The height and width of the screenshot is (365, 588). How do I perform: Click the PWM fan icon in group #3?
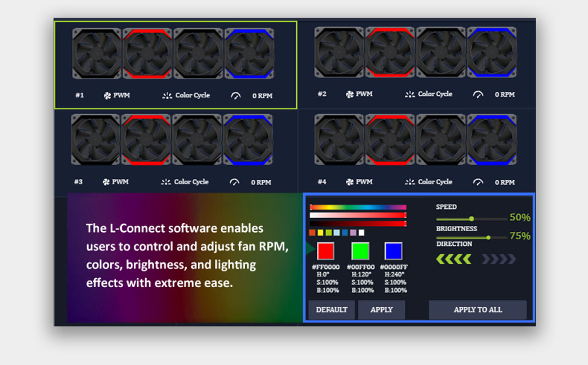tap(106, 182)
